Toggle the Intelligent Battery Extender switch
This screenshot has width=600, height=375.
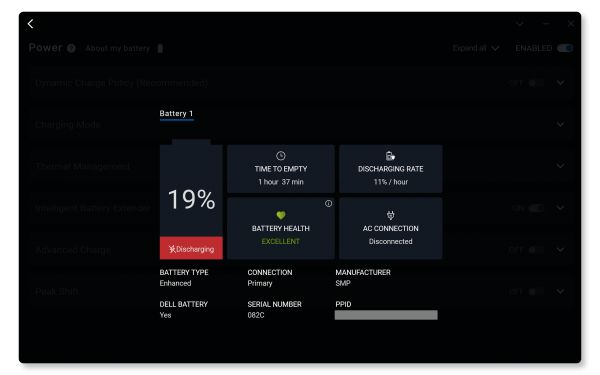click(x=536, y=208)
